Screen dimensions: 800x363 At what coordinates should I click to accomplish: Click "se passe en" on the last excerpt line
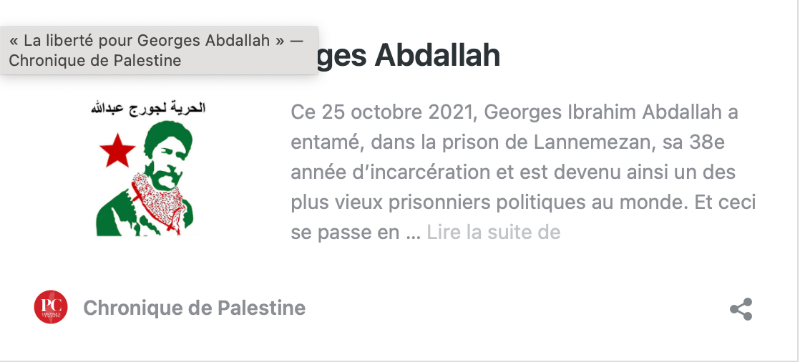click(x=345, y=233)
